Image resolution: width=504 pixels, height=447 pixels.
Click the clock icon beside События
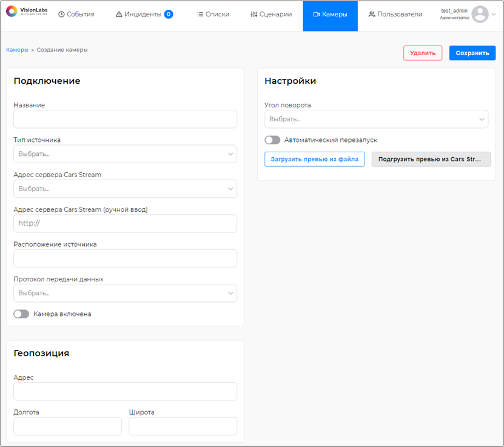point(61,15)
